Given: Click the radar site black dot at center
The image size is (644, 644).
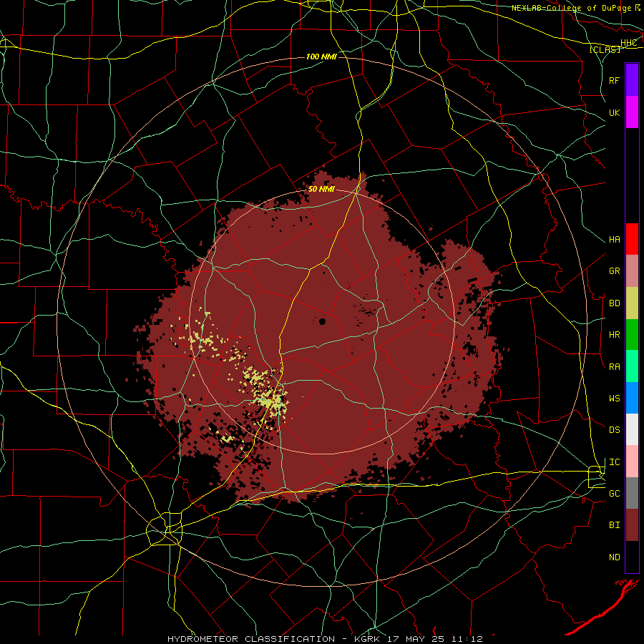Looking at the screenshot, I should (x=323, y=321).
